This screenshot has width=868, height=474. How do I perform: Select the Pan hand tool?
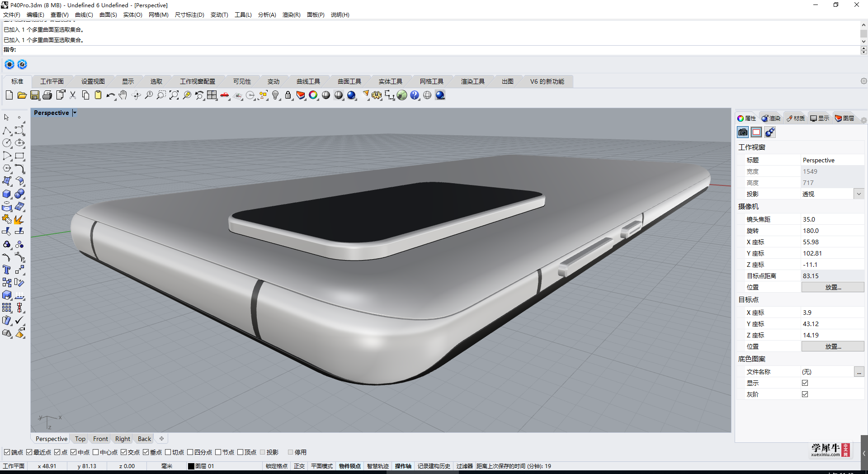coord(123,95)
